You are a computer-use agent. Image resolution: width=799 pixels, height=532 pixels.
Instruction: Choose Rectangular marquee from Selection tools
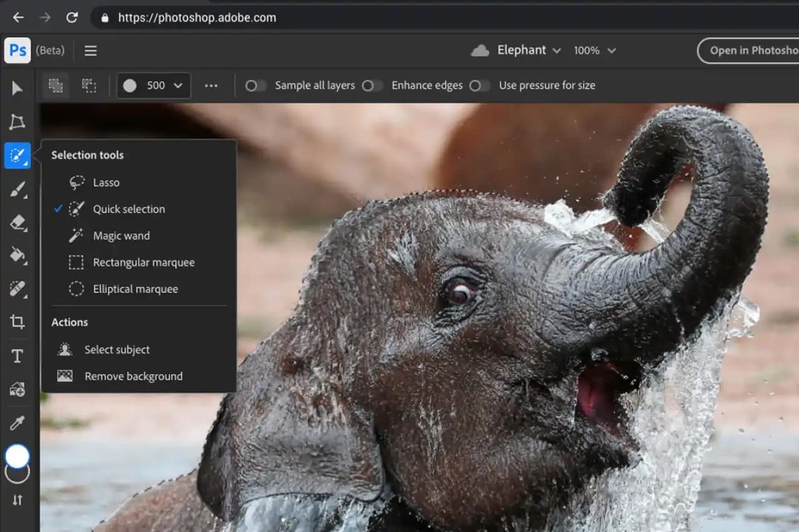pyautogui.click(x=144, y=263)
